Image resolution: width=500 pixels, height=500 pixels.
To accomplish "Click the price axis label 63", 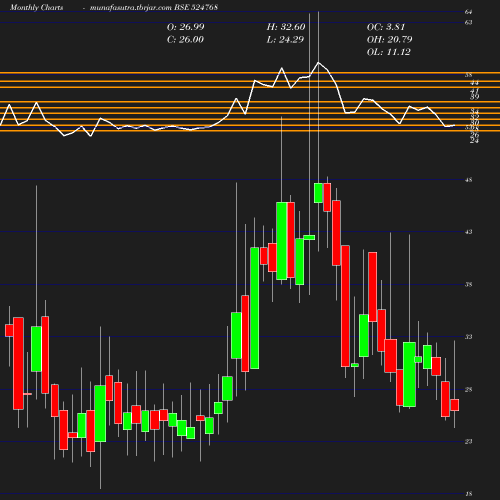I will tap(469, 23).
